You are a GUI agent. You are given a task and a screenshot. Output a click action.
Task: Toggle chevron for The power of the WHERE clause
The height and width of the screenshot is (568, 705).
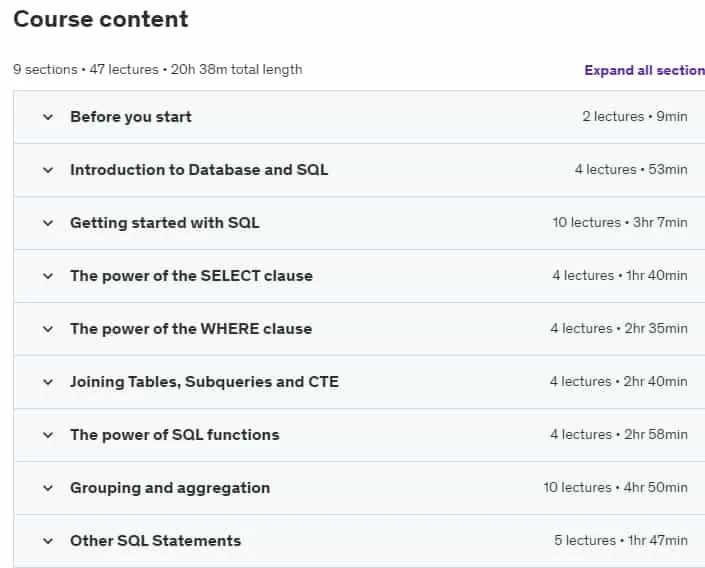tap(48, 330)
